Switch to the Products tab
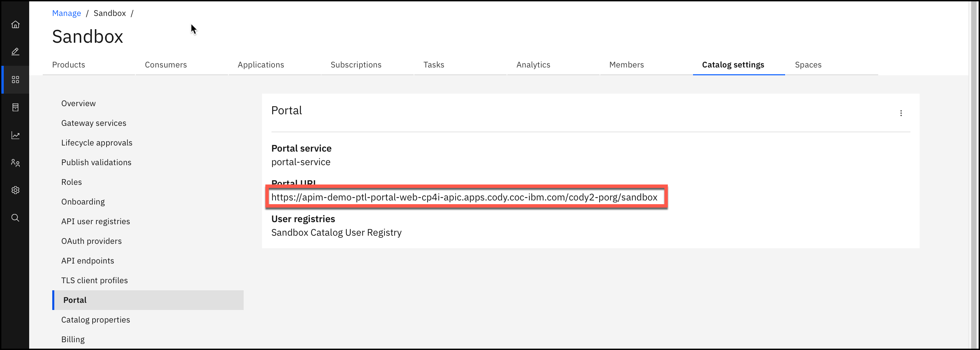Viewport: 980px width, 350px height. click(x=69, y=65)
